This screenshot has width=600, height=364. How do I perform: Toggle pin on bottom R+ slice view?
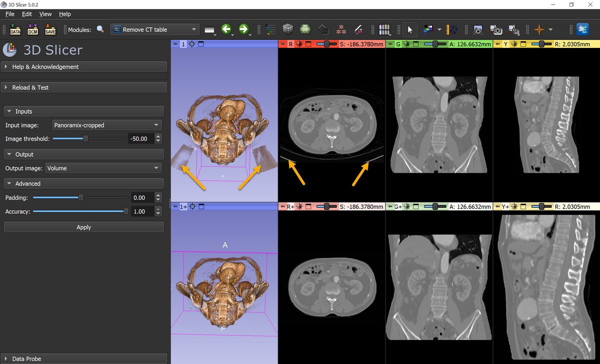[x=282, y=206]
